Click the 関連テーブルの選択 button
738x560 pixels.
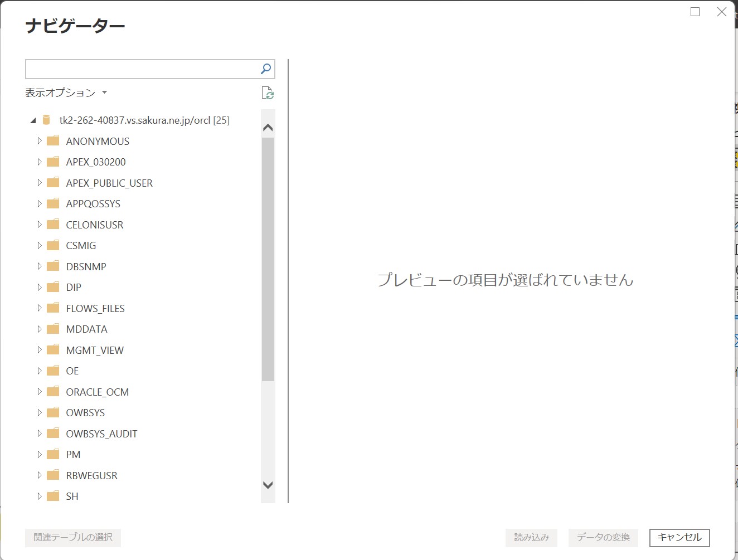click(x=73, y=537)
